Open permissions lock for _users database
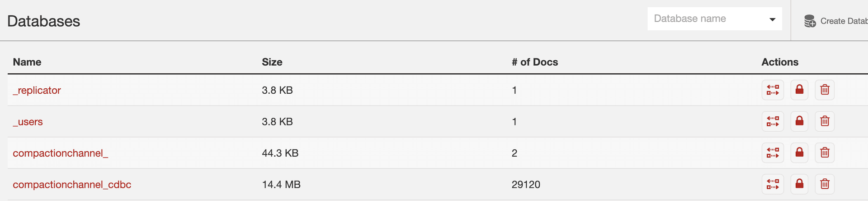 click(x=799, y=121)
